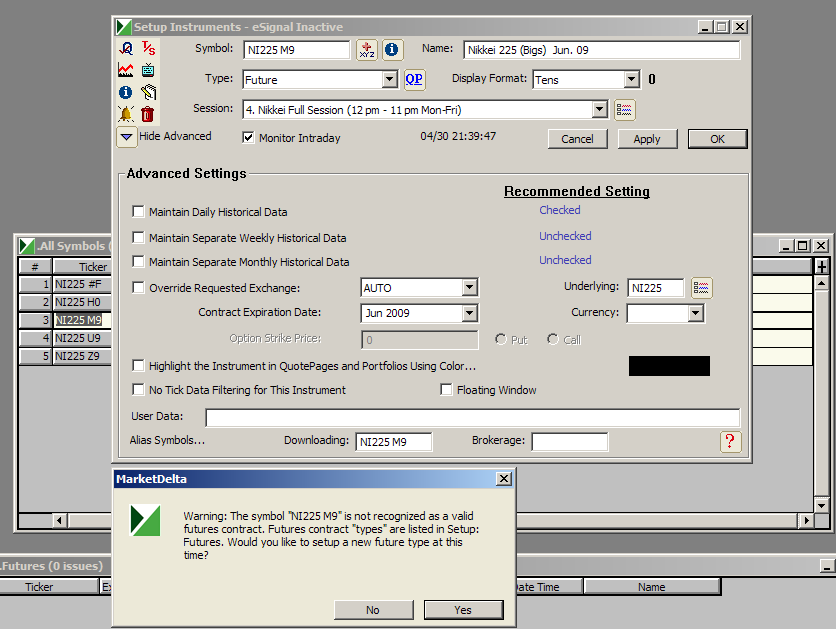Open session list icon beside Session dropdown
The image size is (836, 629).
(624, 110)
